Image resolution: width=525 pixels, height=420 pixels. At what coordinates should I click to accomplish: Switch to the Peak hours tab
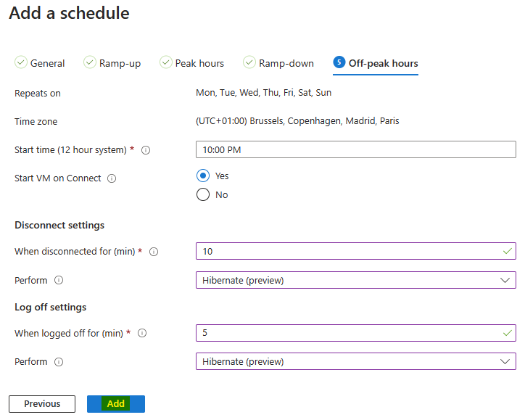point(192,63)
